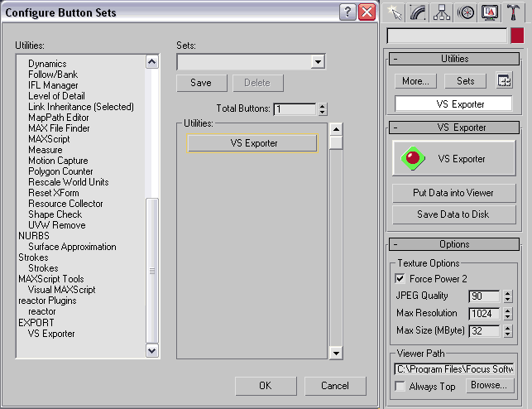Viewport: 532px width, 409px height.
Task: Select Resource Collector in the list
Action: [x=65, y=204]
